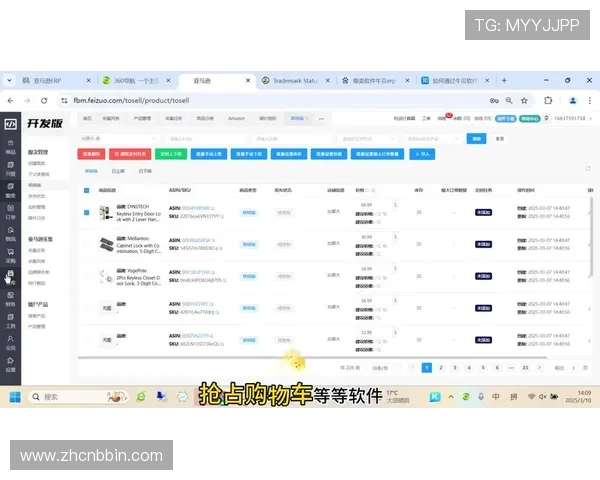Focus the Windows taskbar search box
600x480 pixels.
(78, 397)
